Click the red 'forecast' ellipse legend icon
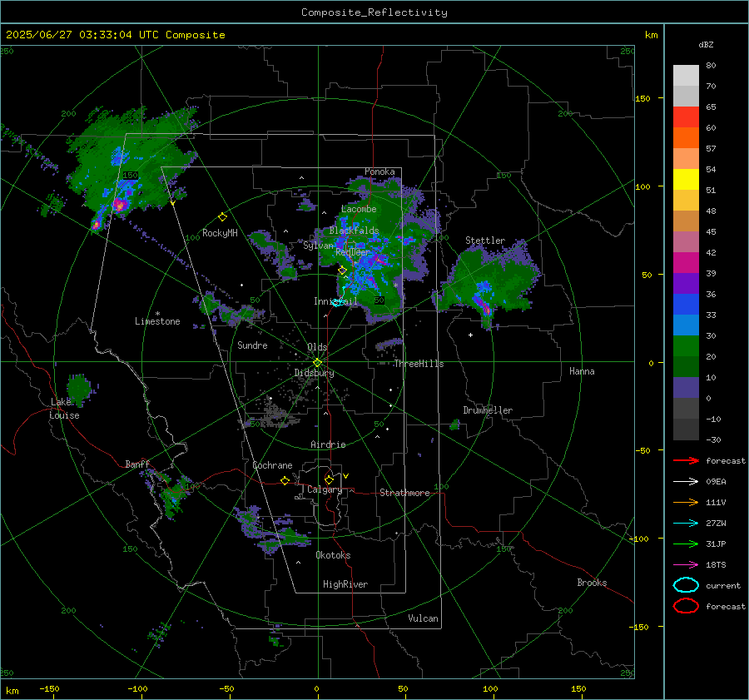Viewport: 749px width, 700px height. pyautogui.click(x=686, y=606)
